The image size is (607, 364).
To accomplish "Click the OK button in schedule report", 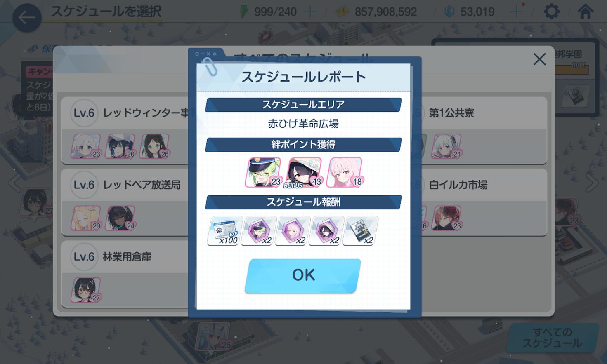I will pyautogui.click(x=303, y=276).
